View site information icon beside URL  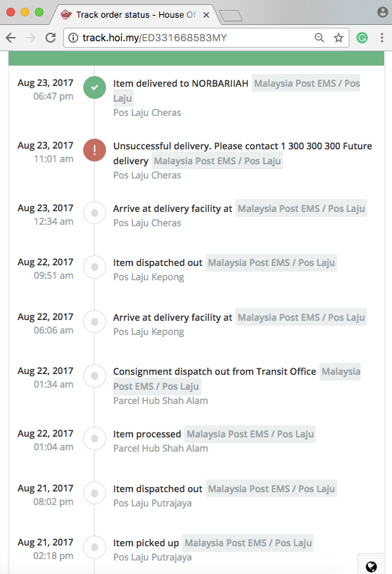(73, 38)
